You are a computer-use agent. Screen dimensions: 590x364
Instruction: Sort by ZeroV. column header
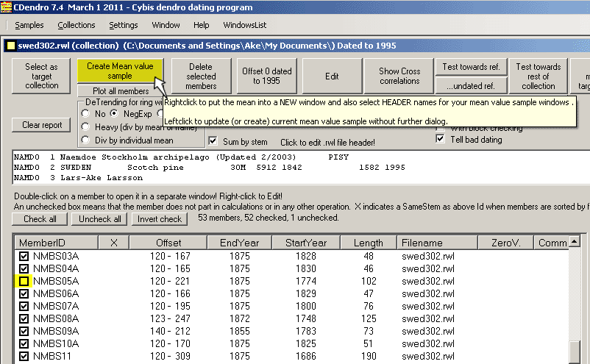[x=505, y=243]
